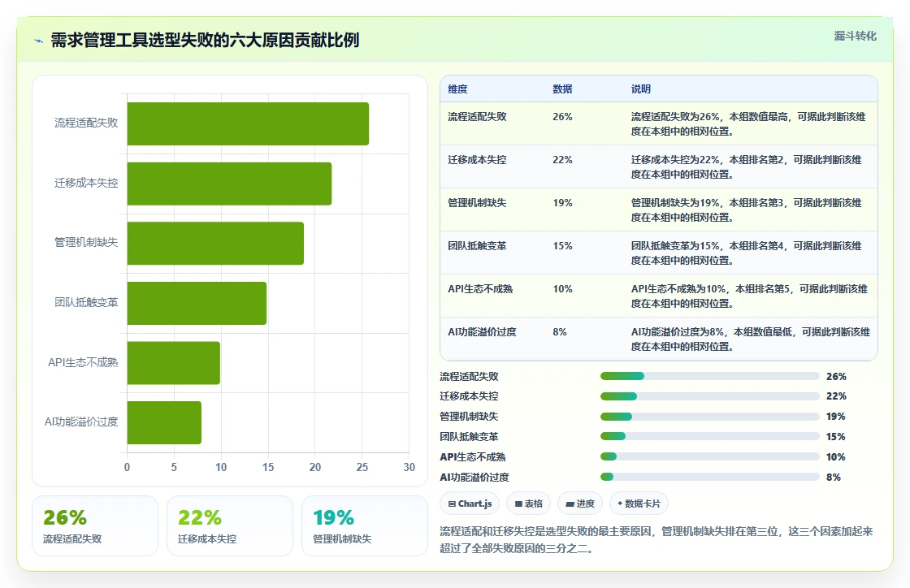The image size is (910, 588).
Task: Click the 流程适配失败 bar in the chart
Action: [x=248, y=123]
